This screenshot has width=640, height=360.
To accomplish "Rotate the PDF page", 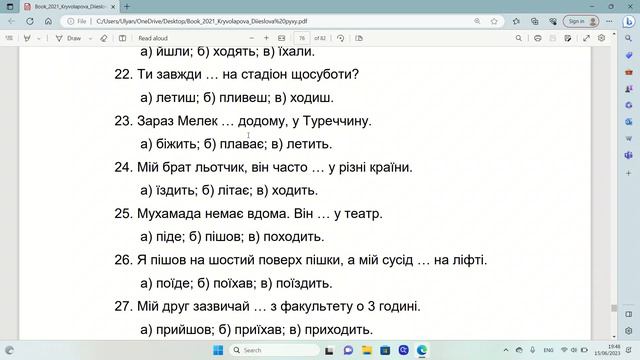I will click(x=340, y=38).
